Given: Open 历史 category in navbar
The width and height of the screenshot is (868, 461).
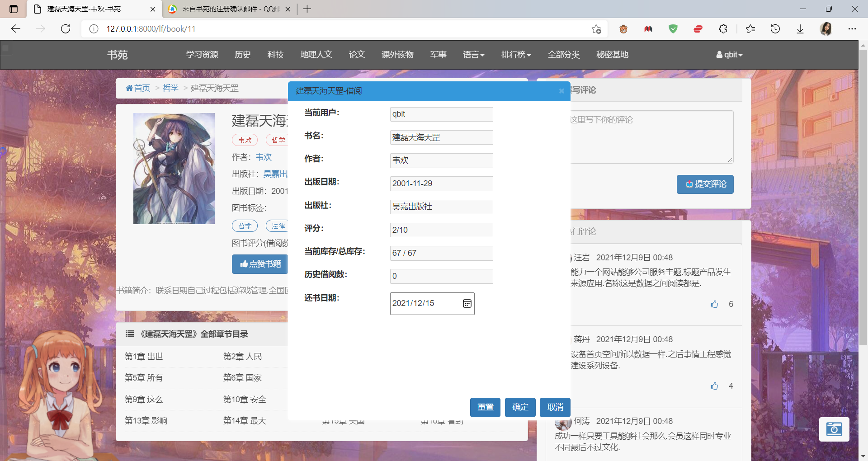Looking at the screenshot, I should click(x=243, y=55).
